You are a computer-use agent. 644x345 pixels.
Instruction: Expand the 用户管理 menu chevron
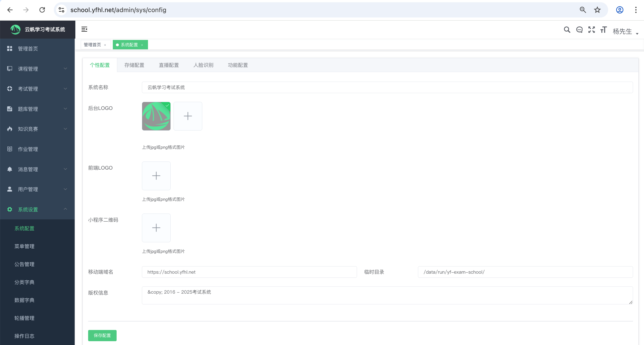[65, 189]
